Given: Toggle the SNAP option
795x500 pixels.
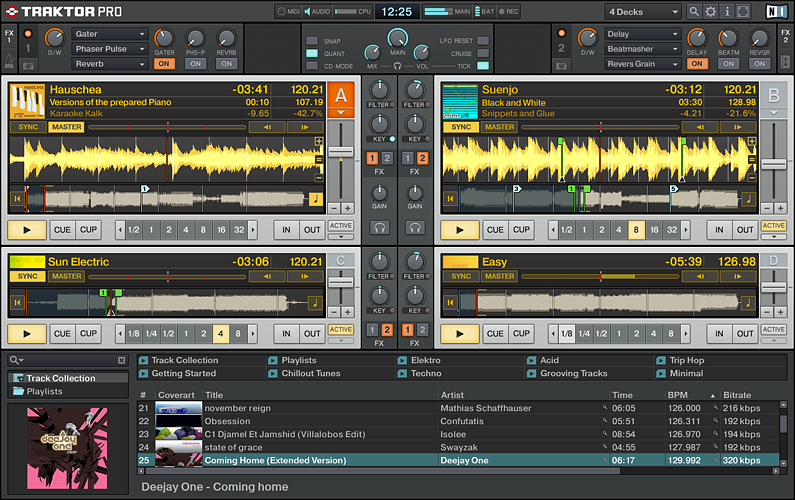Looking at the screenshot, I should click(x=312, y=41).
